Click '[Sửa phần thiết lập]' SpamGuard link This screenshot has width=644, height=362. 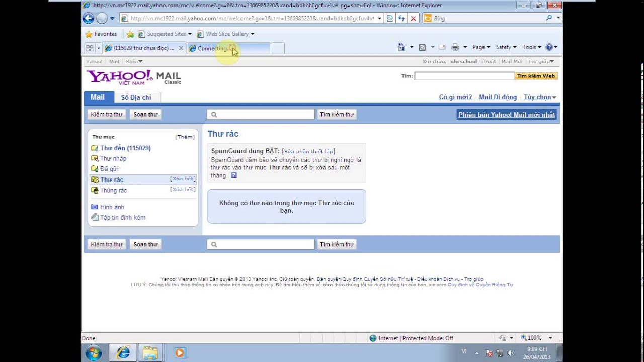308,151
